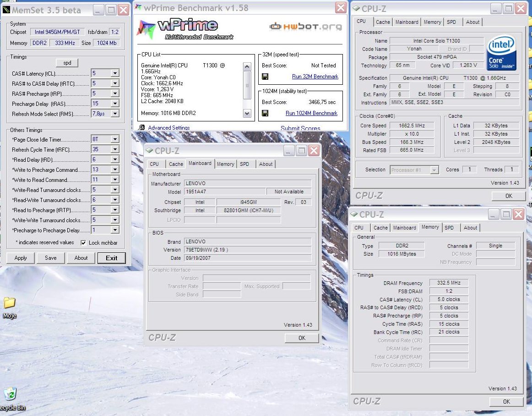Open the Write to Precharge Command dropdown

click(115, 170)
